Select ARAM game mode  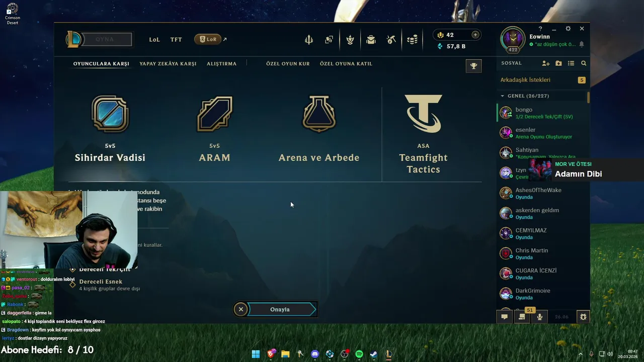(x=215, y=130)
